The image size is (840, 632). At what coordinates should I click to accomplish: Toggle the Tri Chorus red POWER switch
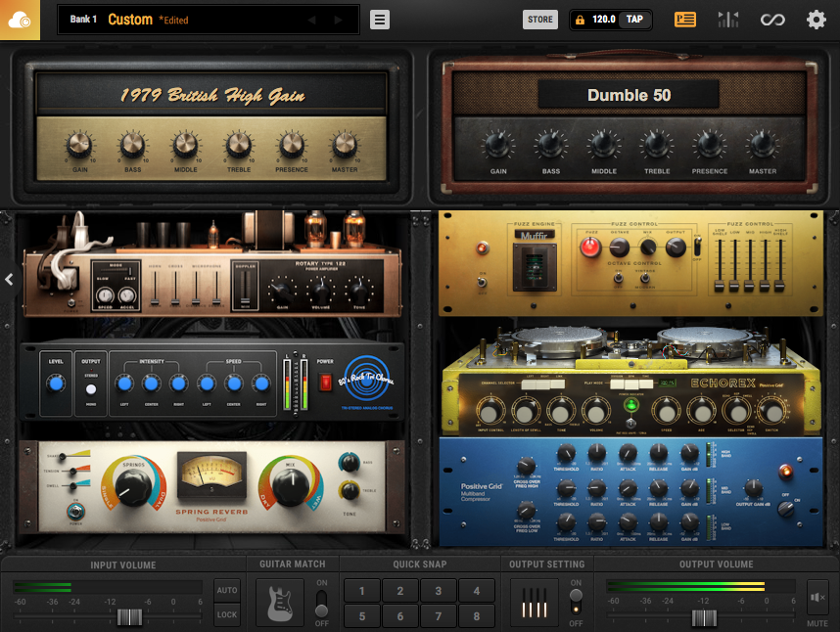click(x=325, y=383)
